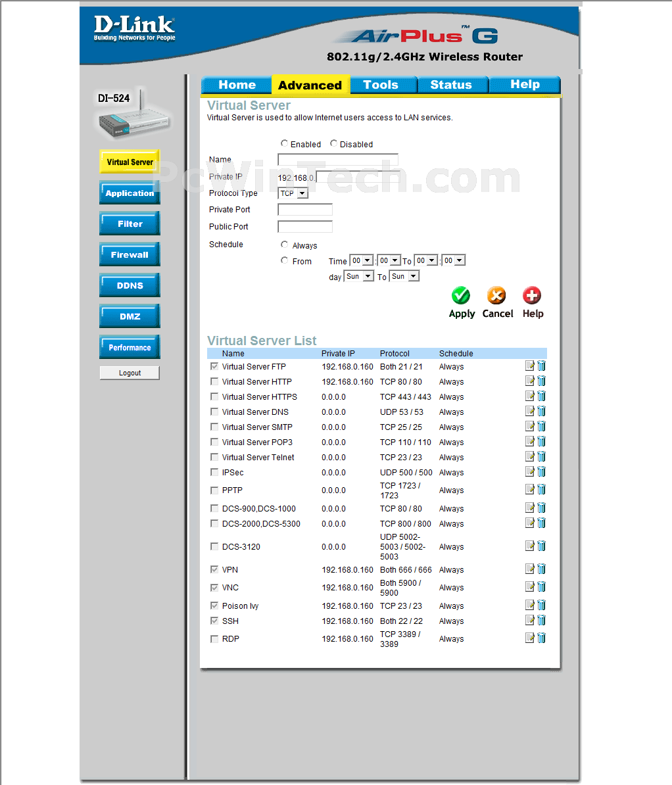Open the Performance sidebar page
The width and height of the screenshot is (672, 785).
coord(130,347)
